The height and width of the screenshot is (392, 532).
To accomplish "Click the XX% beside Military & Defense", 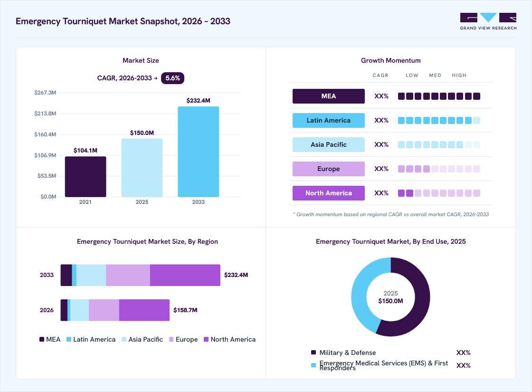I will [x=464, y=353].
